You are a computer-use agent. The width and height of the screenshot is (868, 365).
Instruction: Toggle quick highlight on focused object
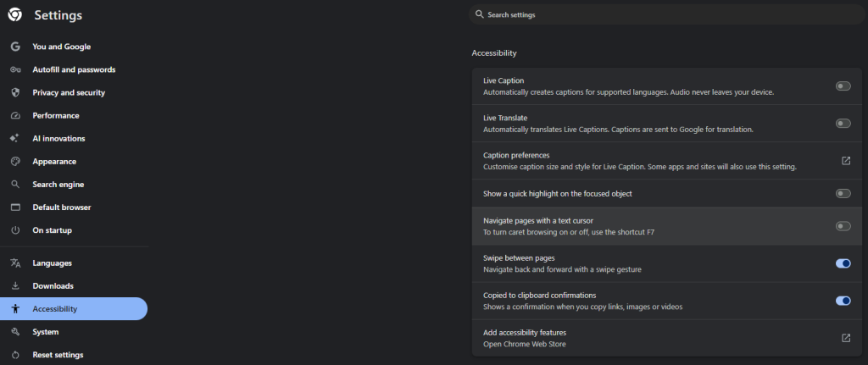pos(843,194)
